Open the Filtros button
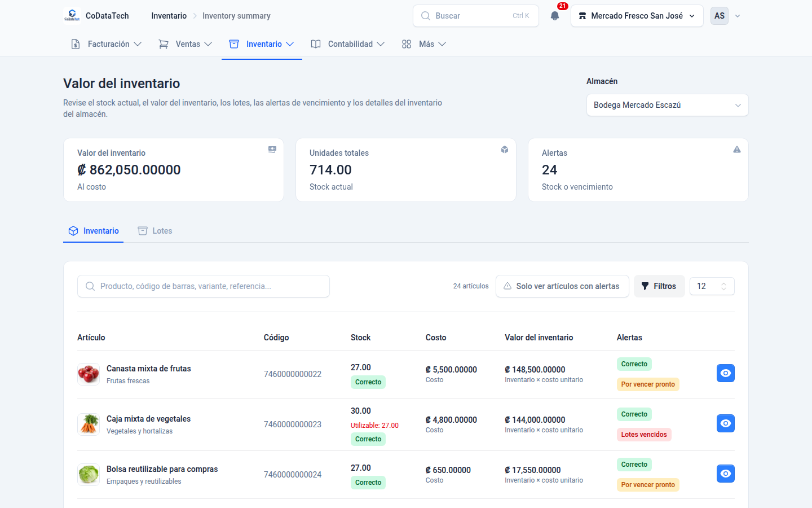The image size is (812, 508). 659,286
